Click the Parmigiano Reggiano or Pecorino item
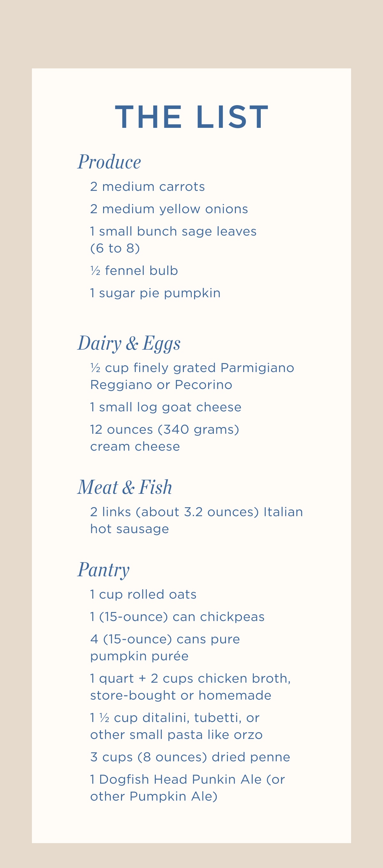 pyautogui.click(x=192, y=376)
